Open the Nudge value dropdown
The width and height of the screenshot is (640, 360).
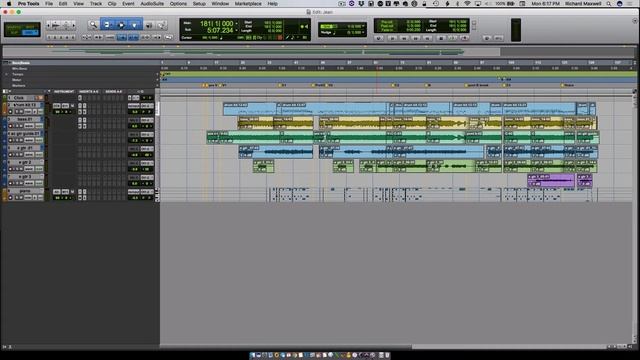tap(363, 32)
